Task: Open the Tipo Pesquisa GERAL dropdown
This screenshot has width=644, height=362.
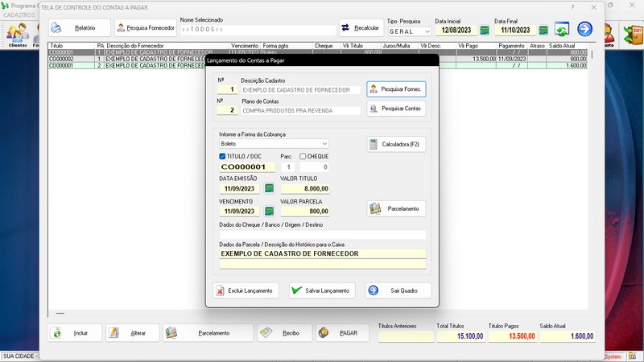Action: click(427, 31)
